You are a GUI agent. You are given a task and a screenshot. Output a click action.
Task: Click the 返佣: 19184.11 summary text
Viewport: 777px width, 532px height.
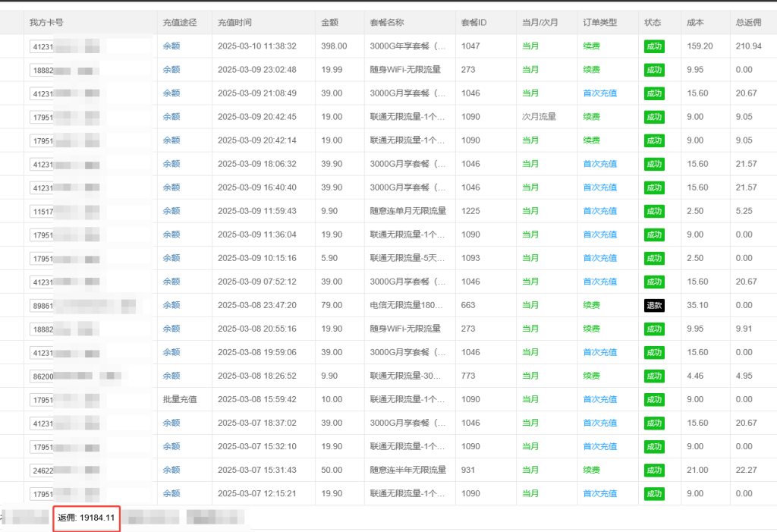87,518
